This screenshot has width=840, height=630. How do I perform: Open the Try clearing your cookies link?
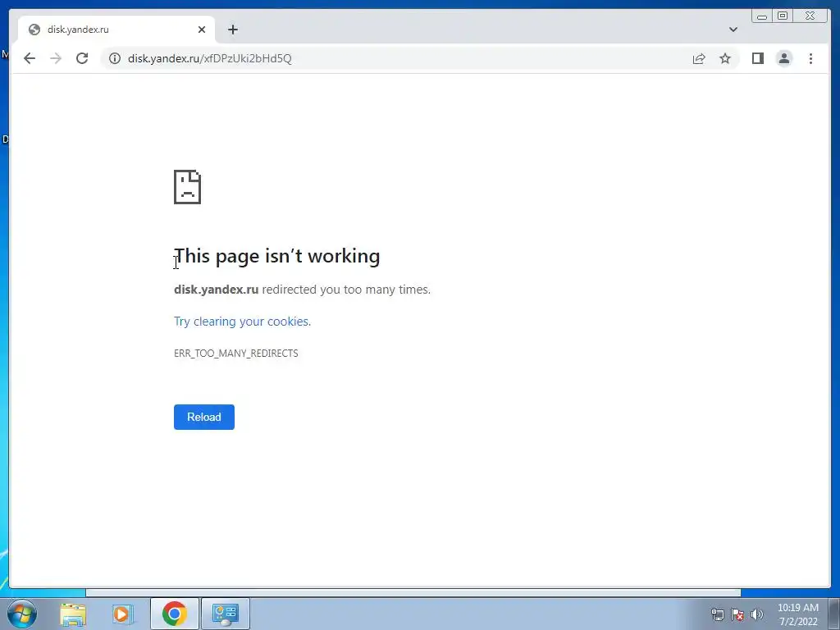(x=242, y=322)
